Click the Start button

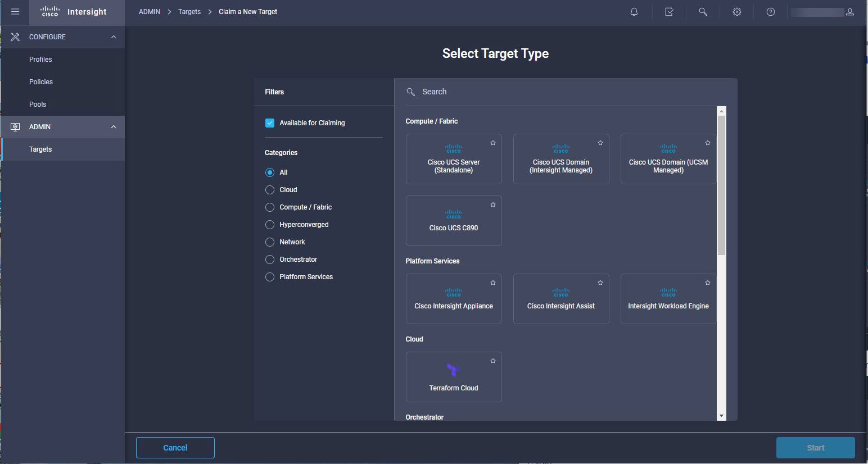[816, 448]
